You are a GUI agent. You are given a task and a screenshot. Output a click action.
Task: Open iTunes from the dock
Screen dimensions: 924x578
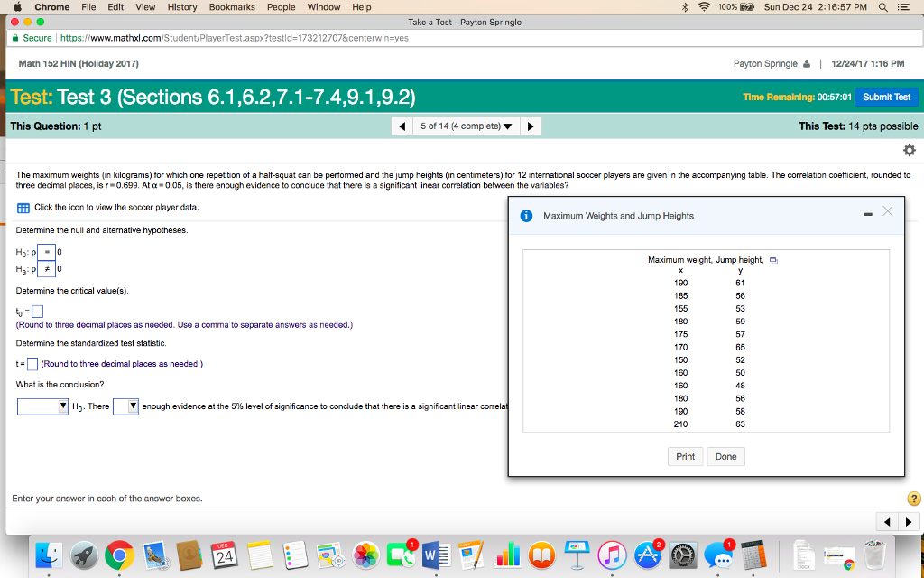pos(613,555)
